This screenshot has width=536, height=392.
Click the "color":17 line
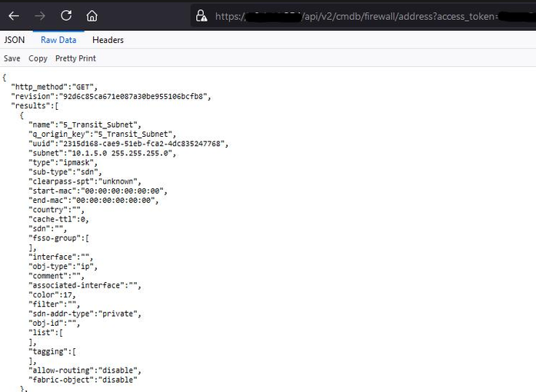click(x=52, y=295)
